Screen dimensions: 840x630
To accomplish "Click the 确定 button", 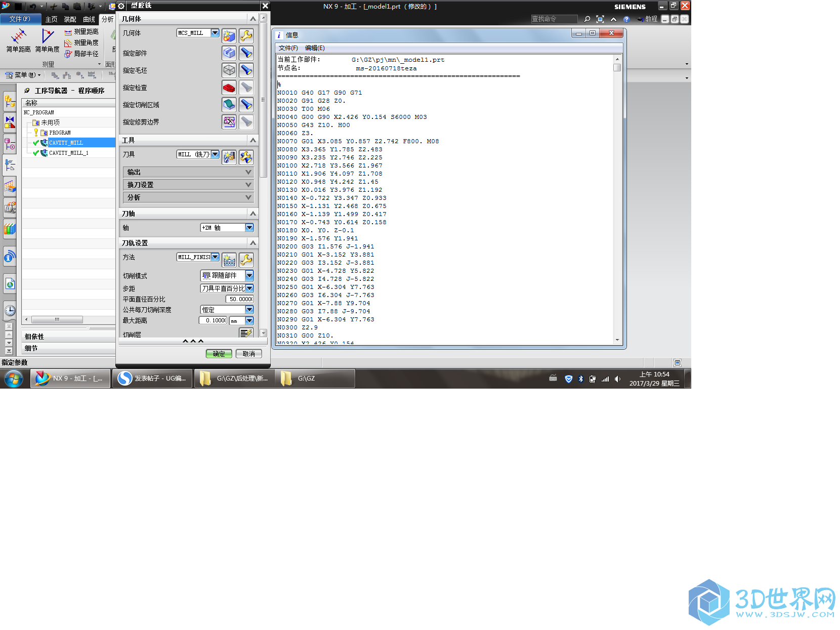I will click(219, 354).
